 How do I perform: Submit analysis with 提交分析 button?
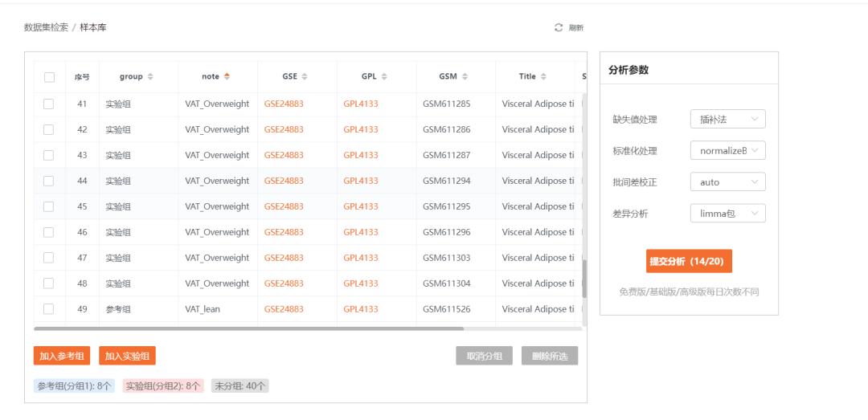(690, 261)
